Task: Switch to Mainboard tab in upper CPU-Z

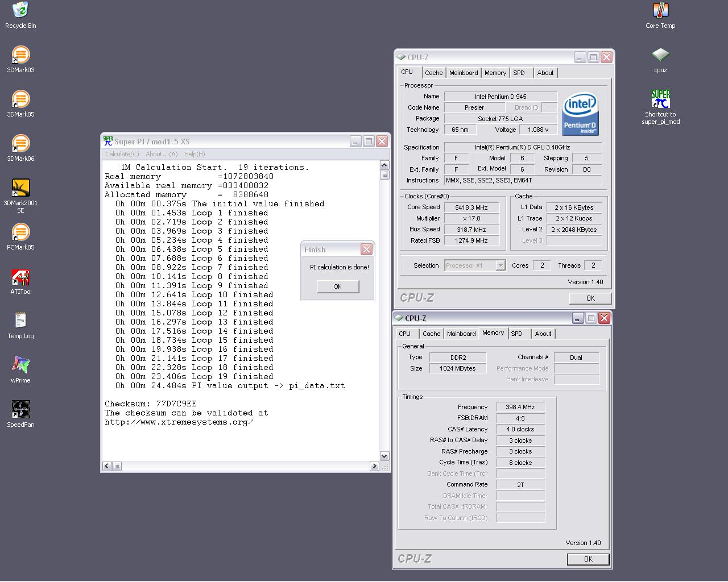Action: coord(464,73)
